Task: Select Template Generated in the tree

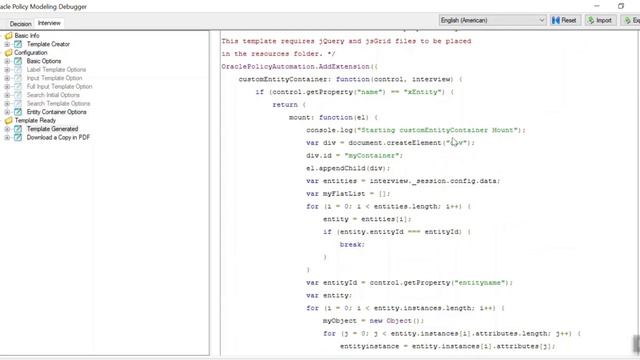Action: [x=52, y=129]
